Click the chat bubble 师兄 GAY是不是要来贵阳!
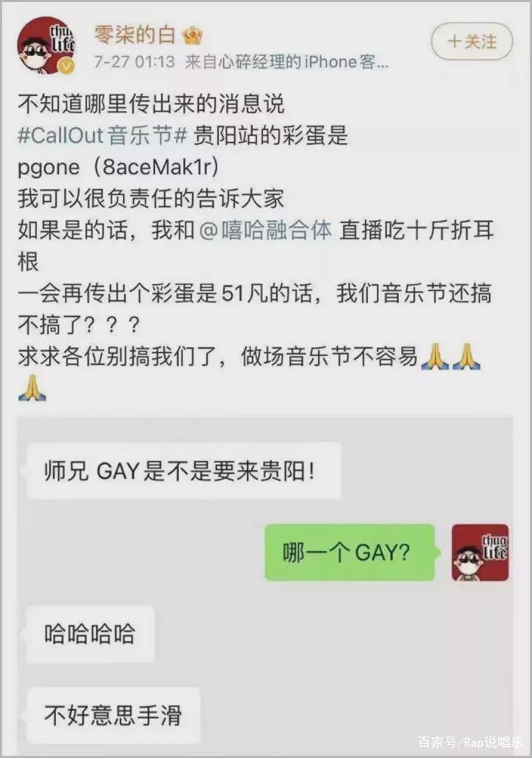This screenshot has height=758, width=532. coord(184,471)
